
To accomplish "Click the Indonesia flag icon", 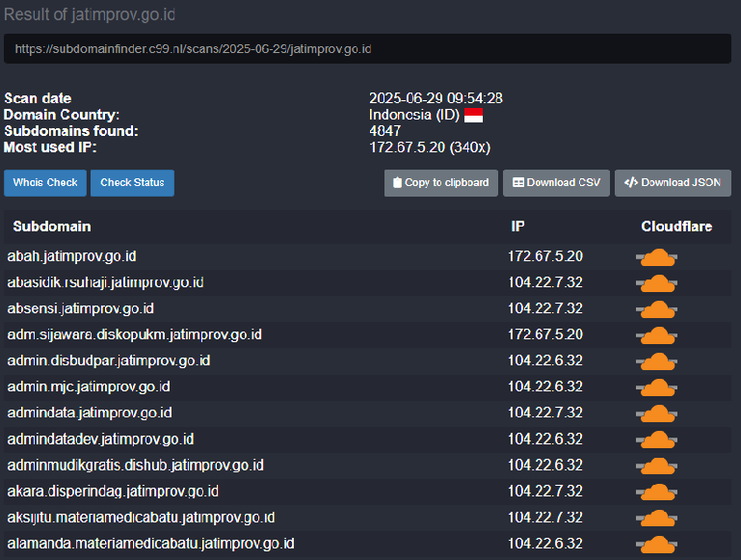I will point(473,116).
